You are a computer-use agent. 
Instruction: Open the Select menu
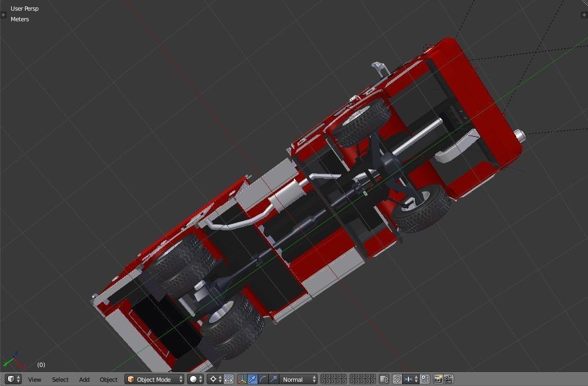[x=60, y=380]
